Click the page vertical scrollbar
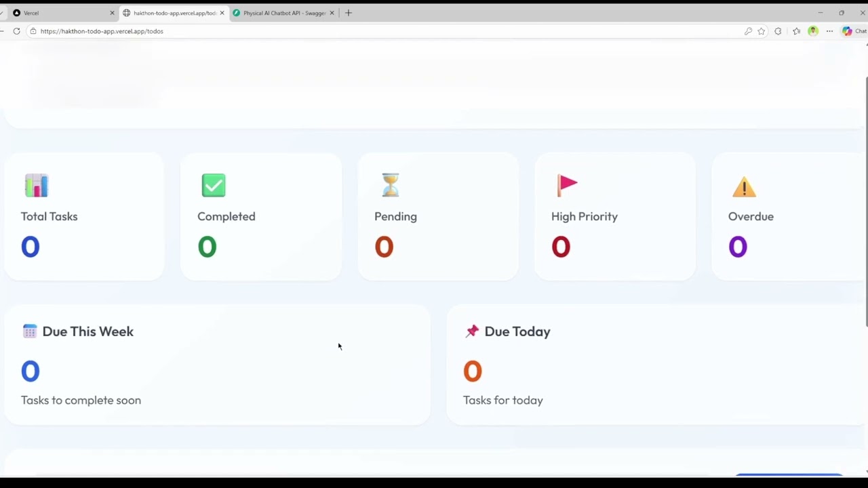This screenshot has width=868, height=488. (866, 201)
